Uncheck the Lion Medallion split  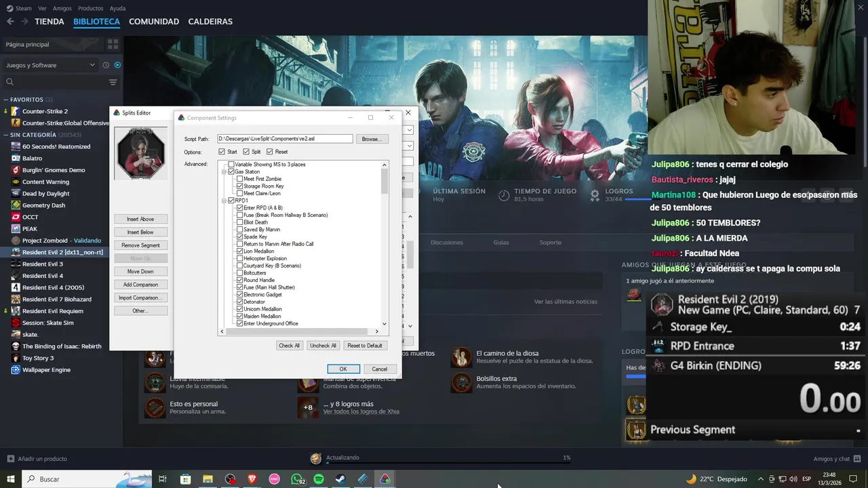(239, 251)
